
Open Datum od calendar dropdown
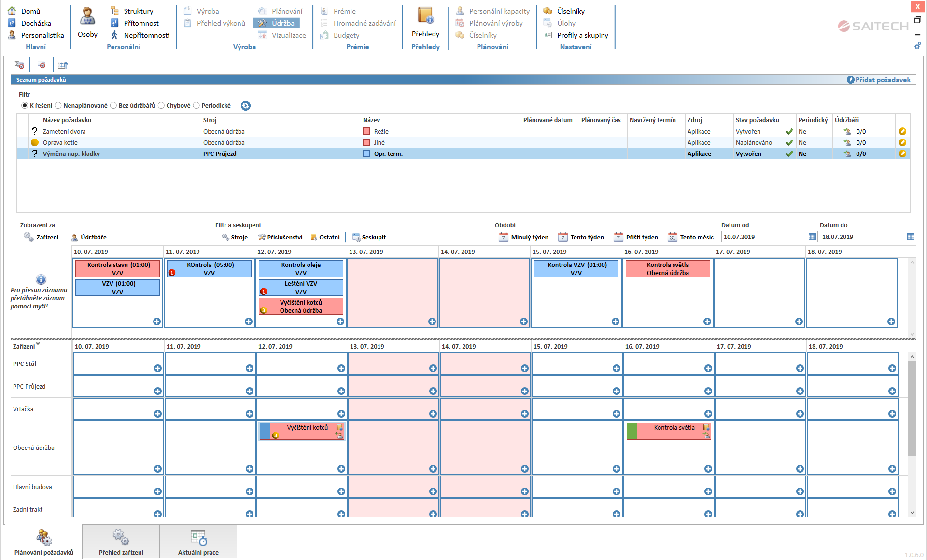tap(812, 237)
